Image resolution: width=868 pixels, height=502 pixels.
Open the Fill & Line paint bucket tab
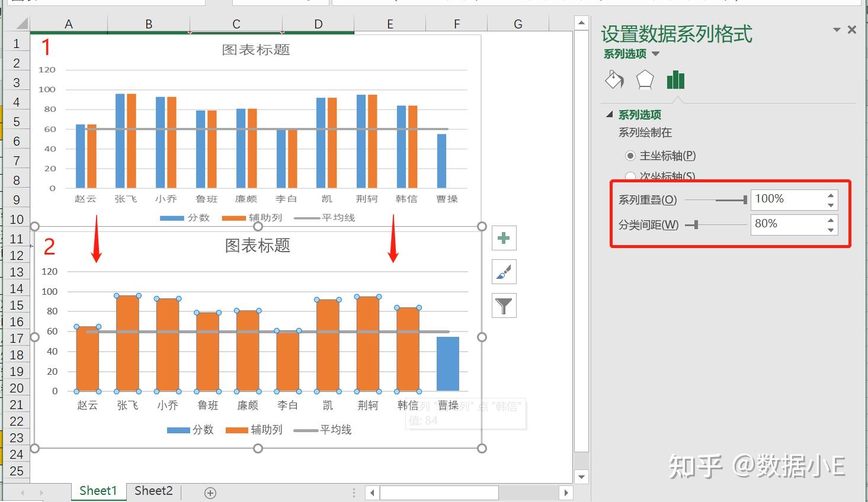tap(614, 79)
